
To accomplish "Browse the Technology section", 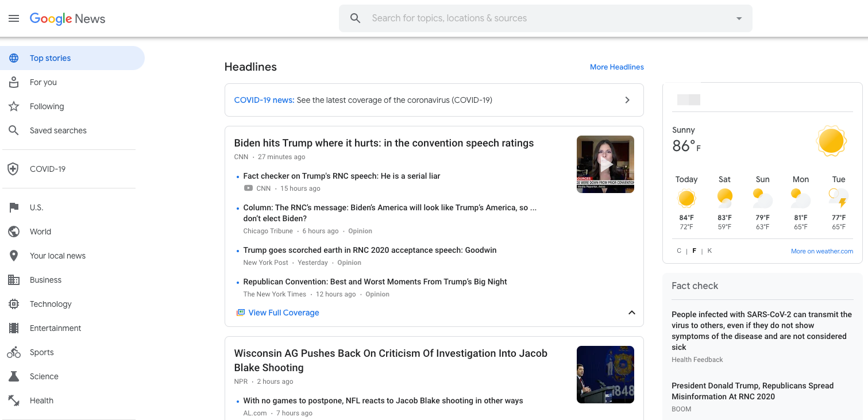I will (51, 303).
